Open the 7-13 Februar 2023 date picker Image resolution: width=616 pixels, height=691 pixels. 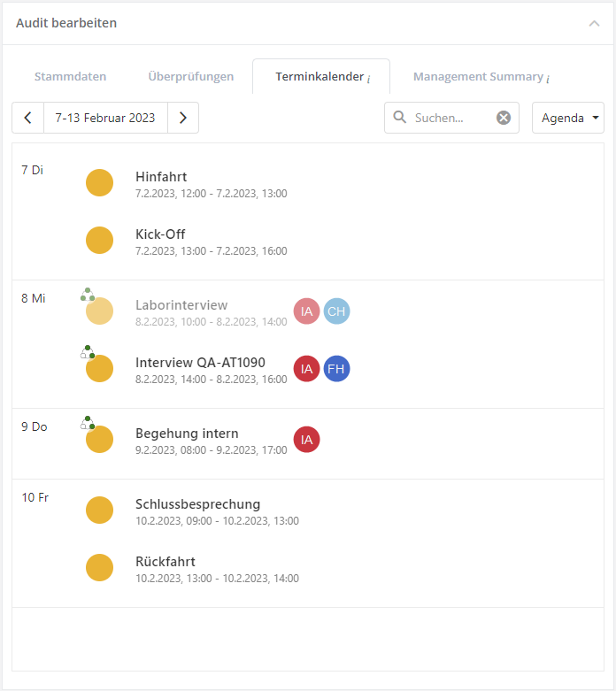pos(105,118)
